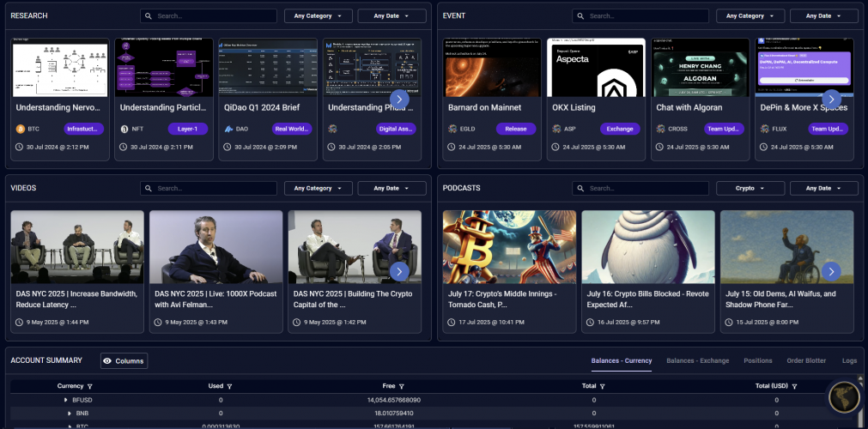Click the EGLD coin icon on Barnard card
This screenshot has width=868, height=429.
[452, 129]
